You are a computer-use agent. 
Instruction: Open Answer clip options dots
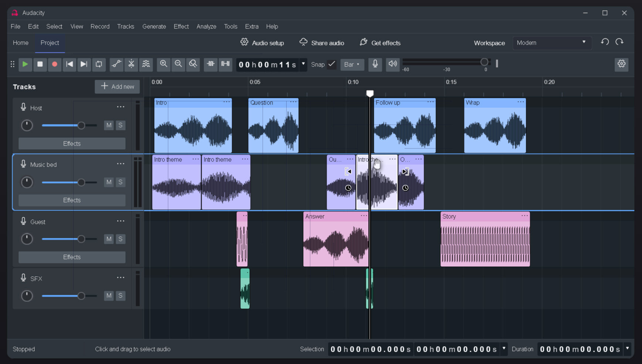pyautogui.click(x=364, y=215)
